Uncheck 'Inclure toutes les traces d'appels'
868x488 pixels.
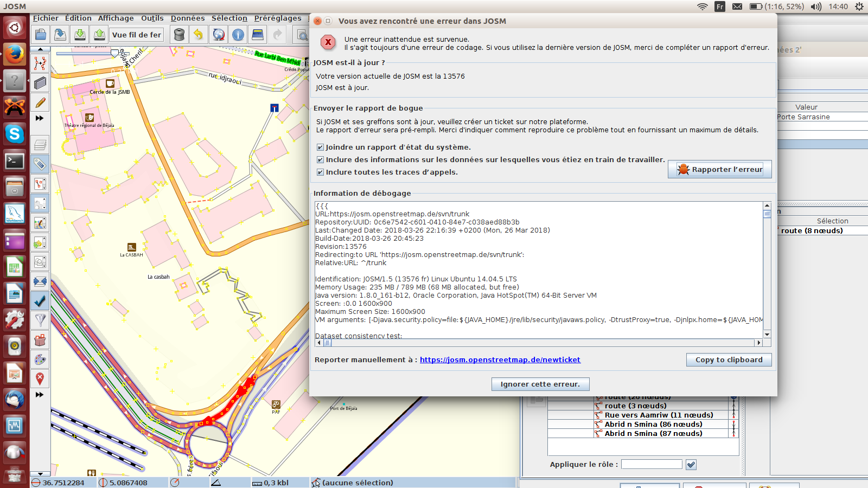tap(320, 172)
